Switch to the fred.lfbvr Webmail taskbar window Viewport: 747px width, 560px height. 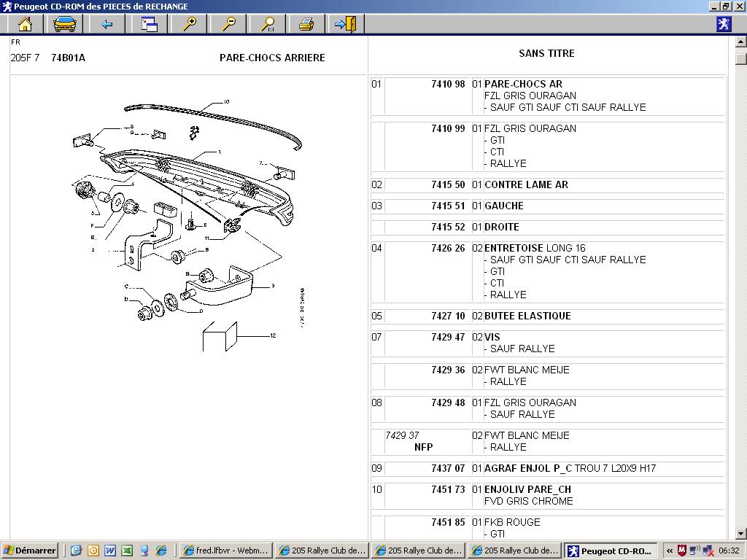point(226,551)
